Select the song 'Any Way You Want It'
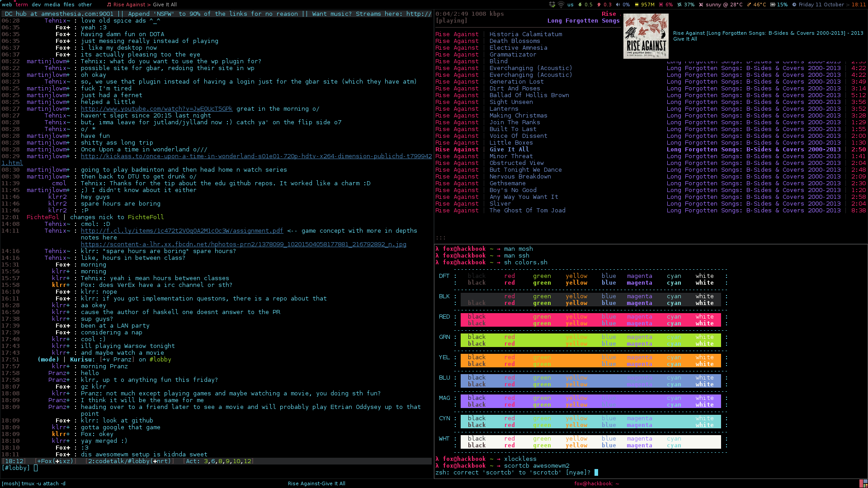The width and height of the screenshot is (868, 488). (x=524, y=197)
